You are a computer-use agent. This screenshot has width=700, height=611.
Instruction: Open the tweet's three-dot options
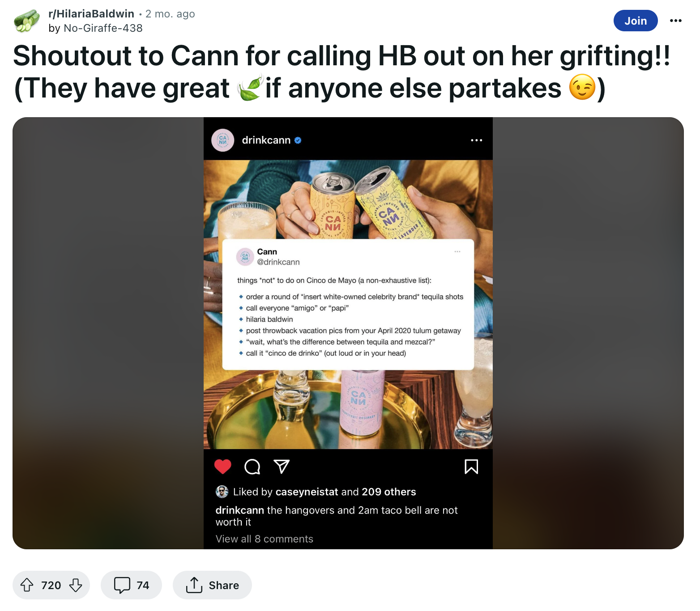[x=457, y=251]
